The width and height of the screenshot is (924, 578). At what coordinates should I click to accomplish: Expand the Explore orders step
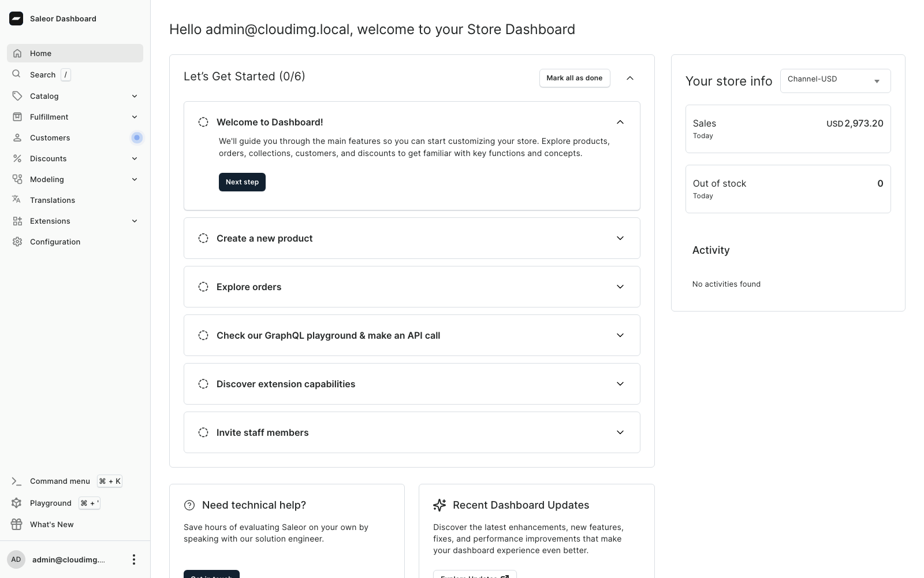point(620,287)
